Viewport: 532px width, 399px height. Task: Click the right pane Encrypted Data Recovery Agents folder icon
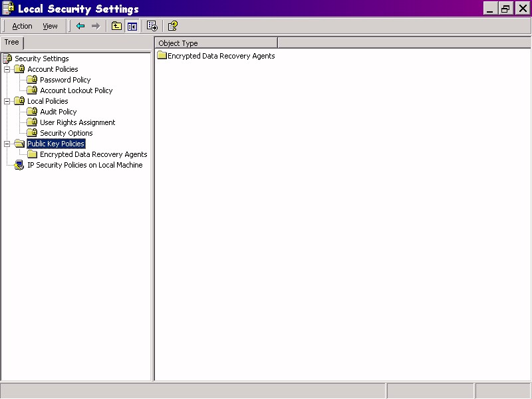162,55
